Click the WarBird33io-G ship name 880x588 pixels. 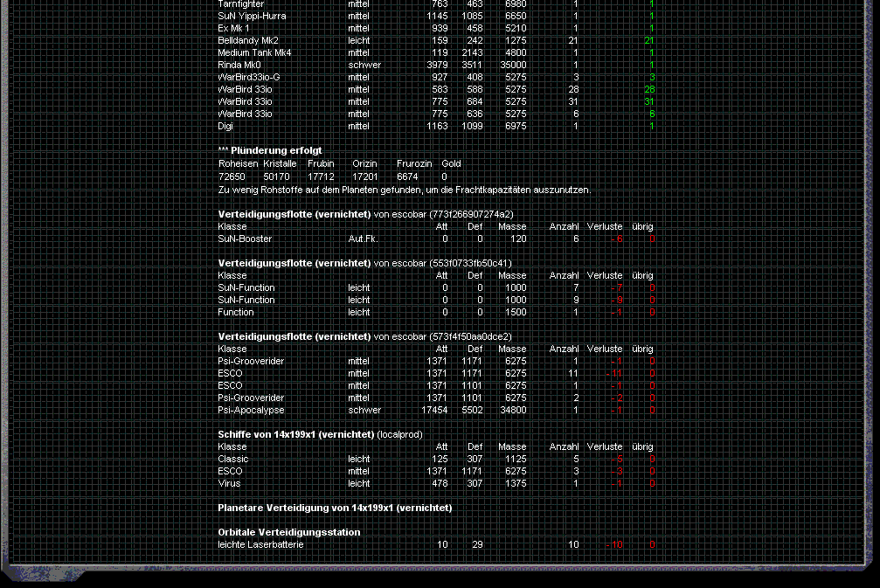(249, 77)
